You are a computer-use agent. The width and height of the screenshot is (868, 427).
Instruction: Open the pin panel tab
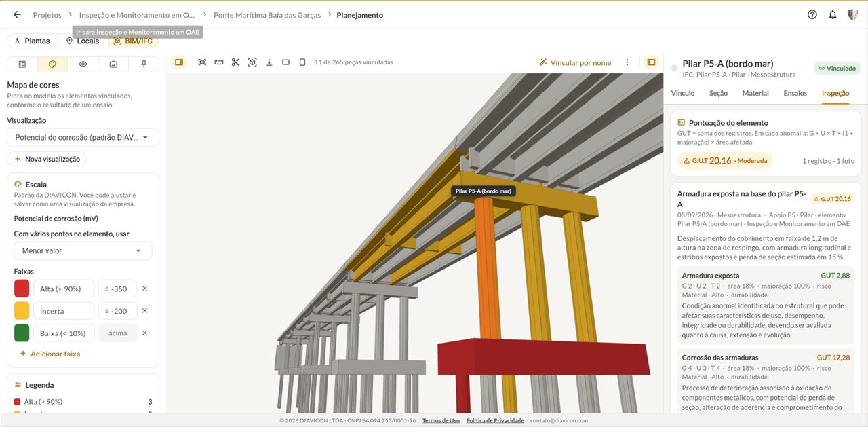[144, 64]
